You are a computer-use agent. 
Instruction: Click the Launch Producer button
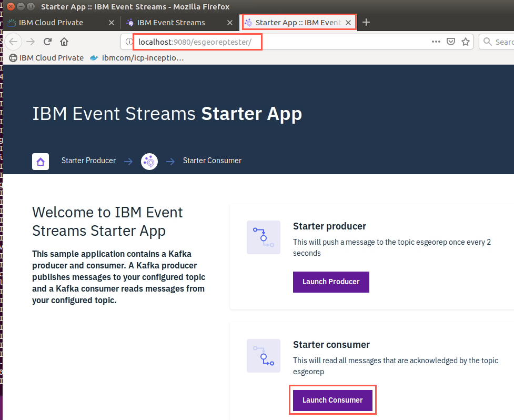(x=331, y=282)
